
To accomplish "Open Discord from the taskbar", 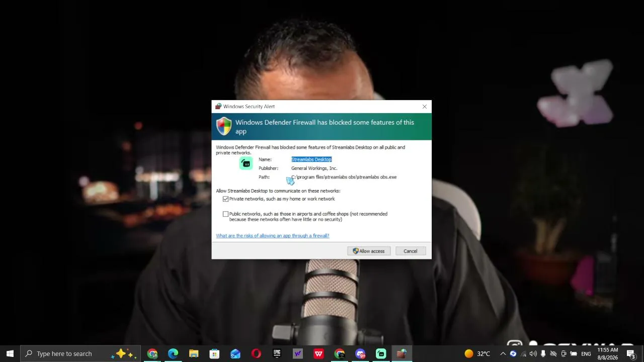I will click(360, 353).
